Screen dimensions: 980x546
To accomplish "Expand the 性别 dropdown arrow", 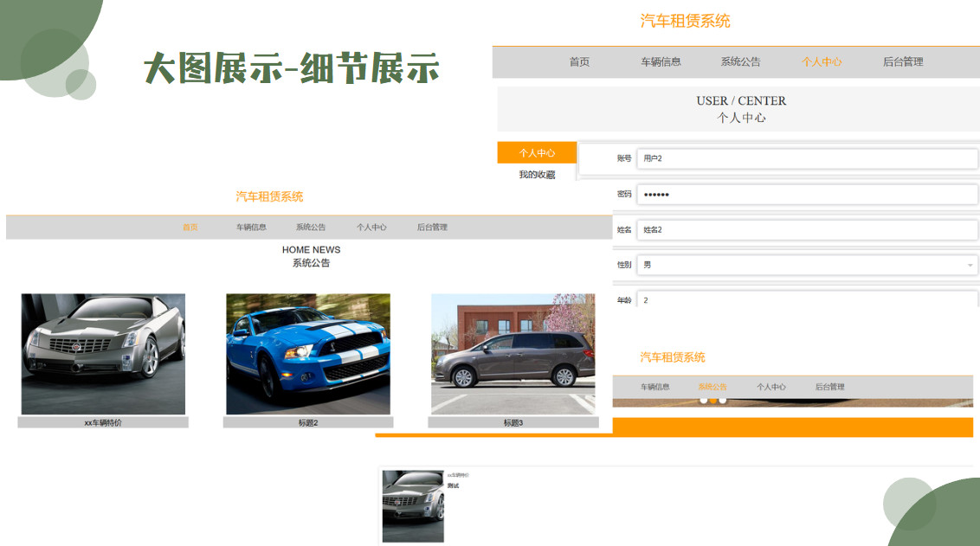I will click(x=970, y=265).
